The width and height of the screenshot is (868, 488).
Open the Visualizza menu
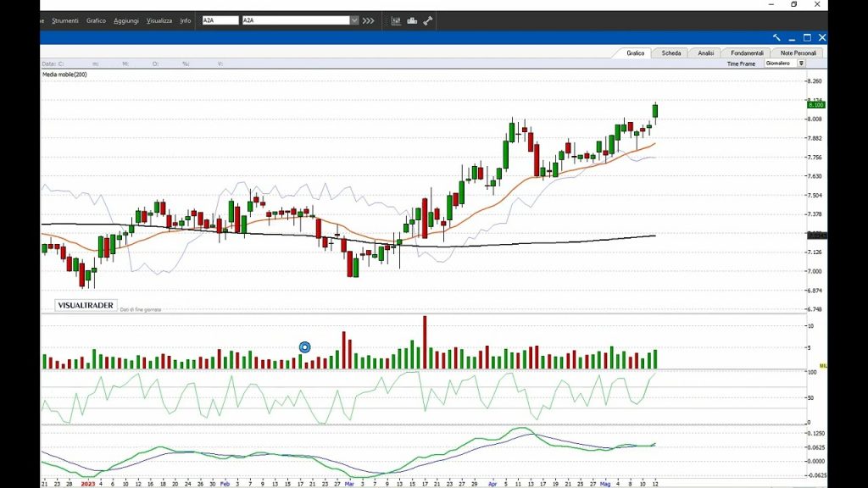[x=159, y=20]
